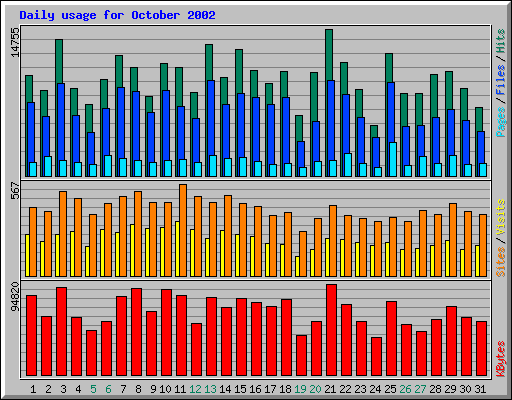Select the orange visits bar for day 19

tap(303, 254)
